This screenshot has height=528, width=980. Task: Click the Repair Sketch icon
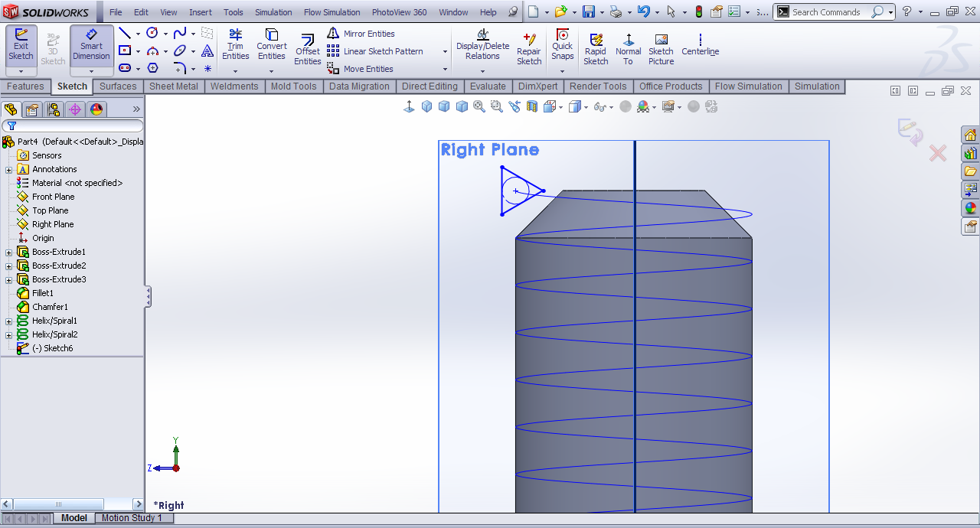coord(529,49)
